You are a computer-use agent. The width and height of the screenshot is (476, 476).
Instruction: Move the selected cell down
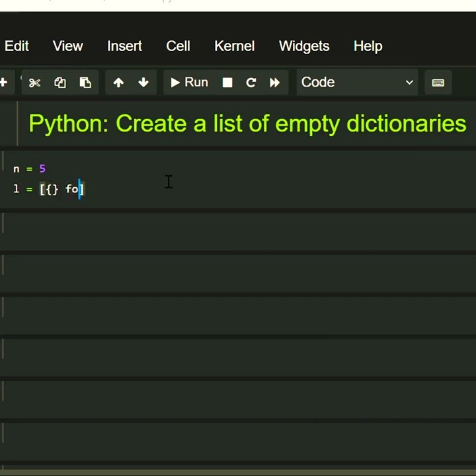pyautogui.click(x=143, y=83)
